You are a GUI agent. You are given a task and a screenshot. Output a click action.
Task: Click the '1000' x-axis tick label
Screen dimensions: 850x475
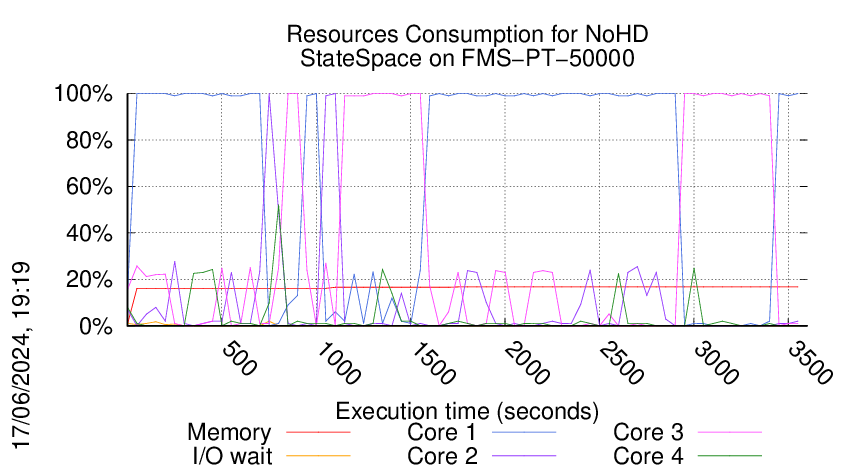tap(338, 363)
